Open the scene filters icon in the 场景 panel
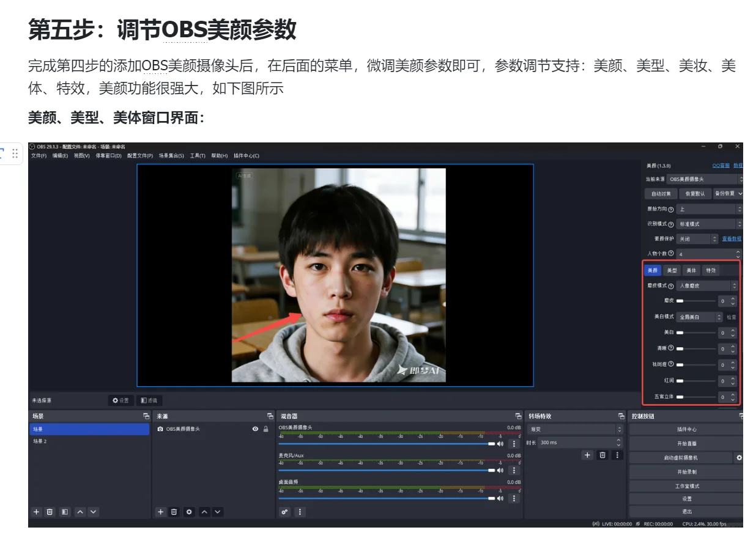This screenshot has height=541, width=756. tap(65, 512)
